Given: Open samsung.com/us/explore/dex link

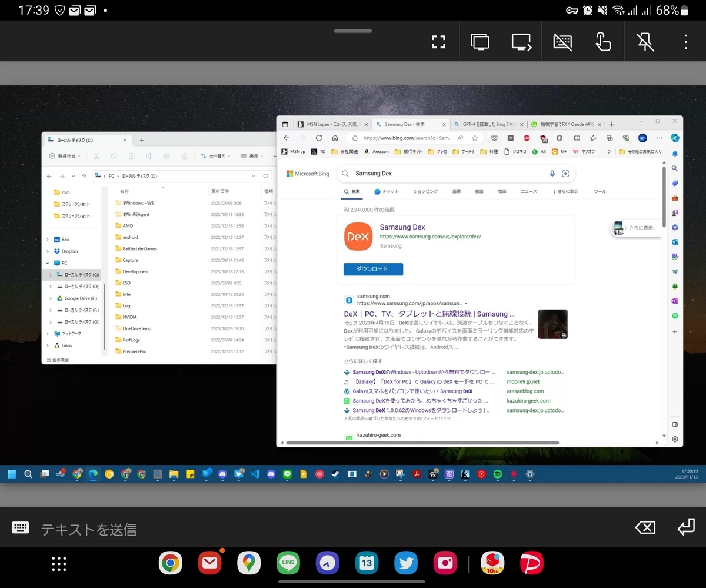Looking at the screenshot, I should click(430, 237).
